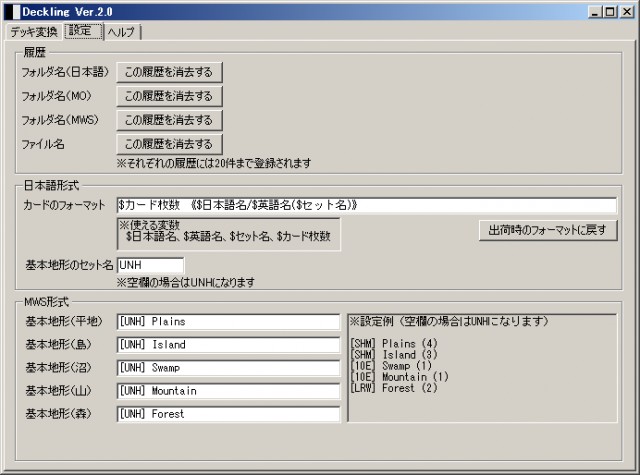Focus the カードのフォーマット input field

tap(367, 205)
